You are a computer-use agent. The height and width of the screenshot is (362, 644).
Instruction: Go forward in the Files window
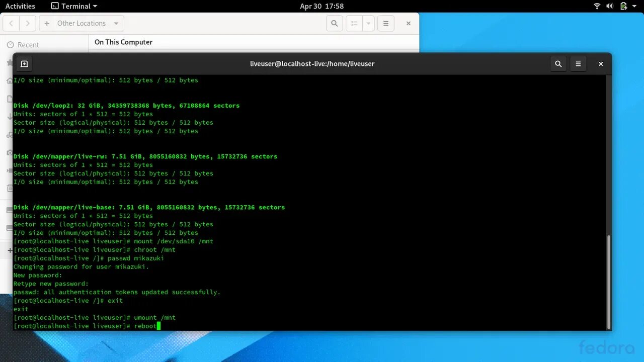[x=28, y=23]
